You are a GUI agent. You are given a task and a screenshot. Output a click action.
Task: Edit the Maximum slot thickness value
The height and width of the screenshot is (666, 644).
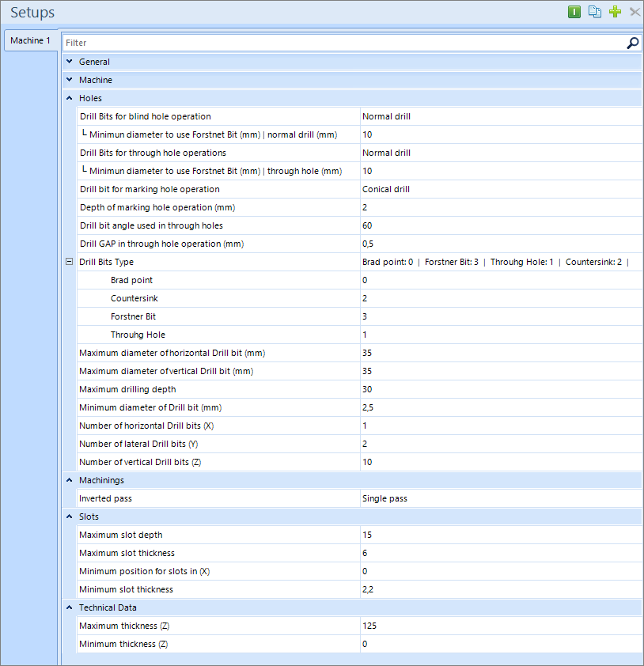point(502,553)
